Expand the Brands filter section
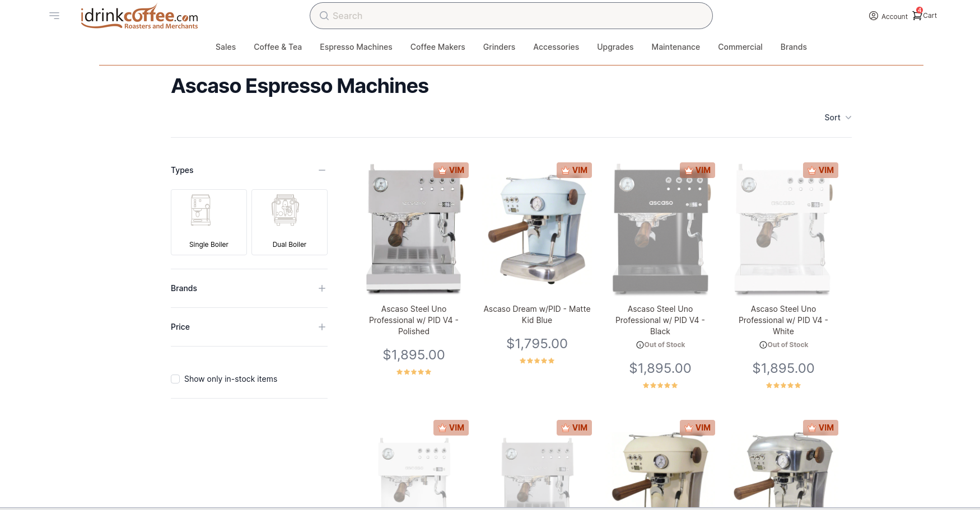Viewport: 980px width, 510px height. coord(322,288)
